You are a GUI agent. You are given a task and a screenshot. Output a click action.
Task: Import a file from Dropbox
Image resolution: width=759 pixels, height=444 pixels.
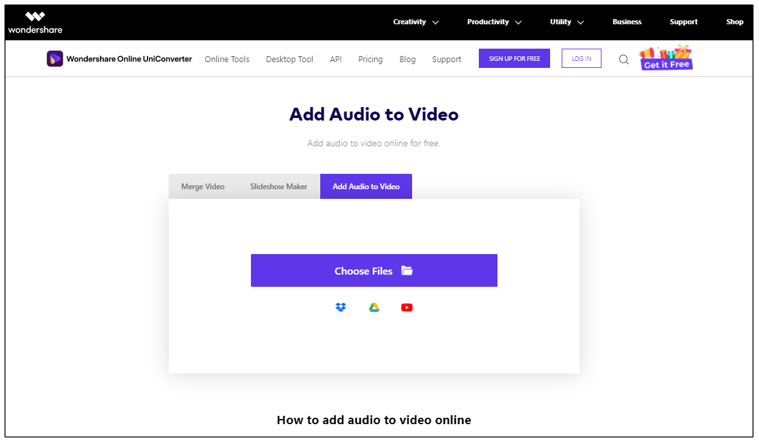[341, 307]
